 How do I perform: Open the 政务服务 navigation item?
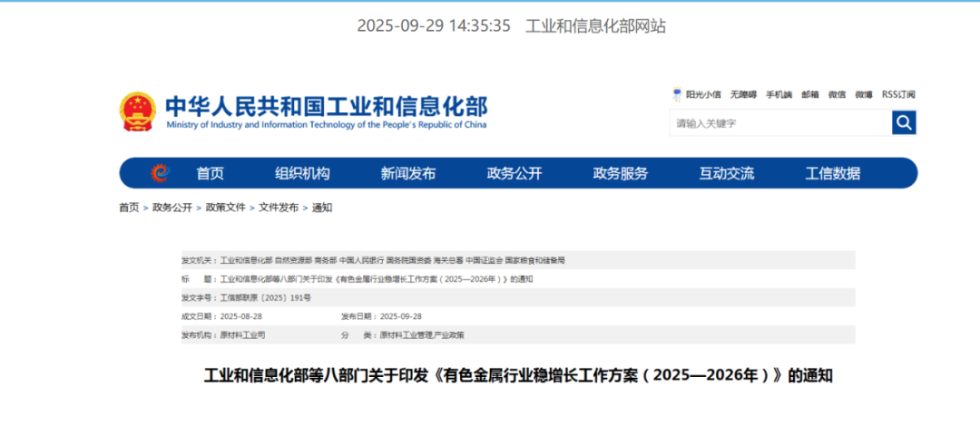[x=621, y=173]
